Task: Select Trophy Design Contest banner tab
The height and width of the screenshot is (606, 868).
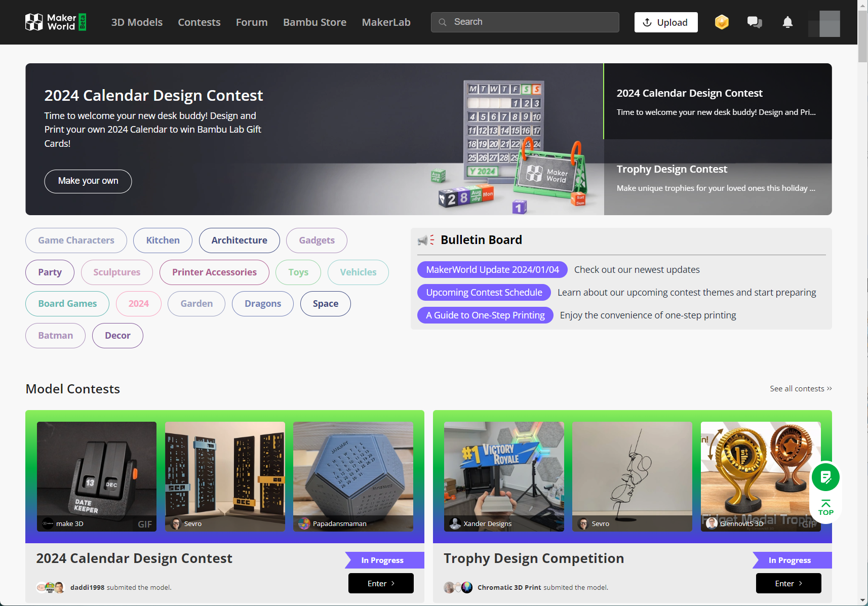Action: pos(718,177)
